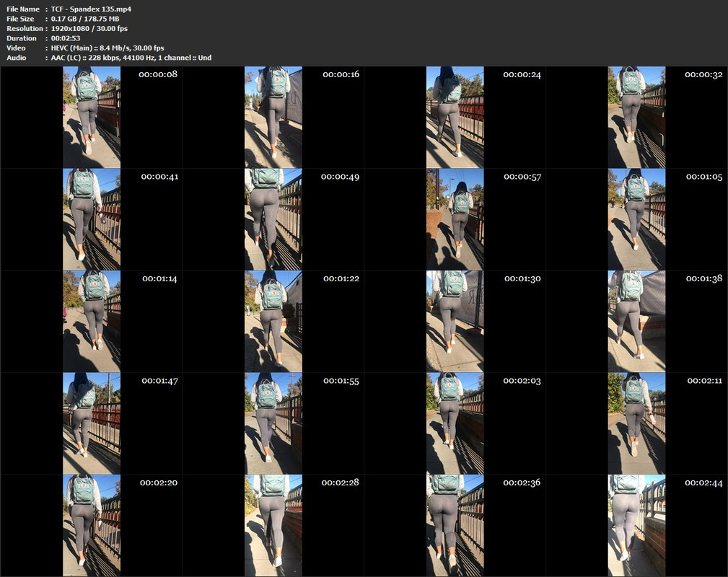Open the thumbnail at 00:00:24

click(455, 118)
